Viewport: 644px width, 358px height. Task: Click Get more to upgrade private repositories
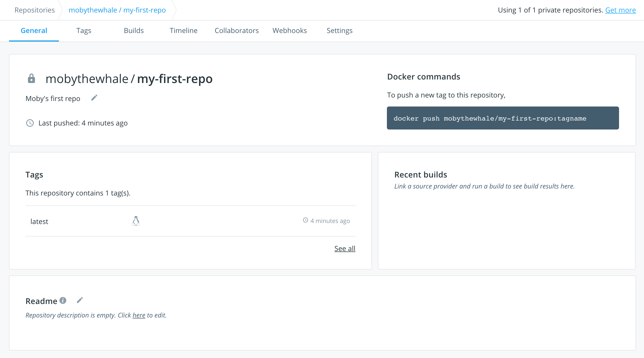pyautogui.click(x=620, y=10)
